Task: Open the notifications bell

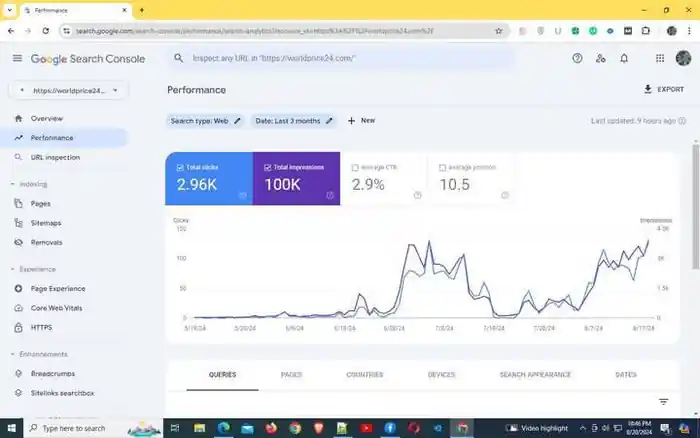Action: [x=624, y=58]
